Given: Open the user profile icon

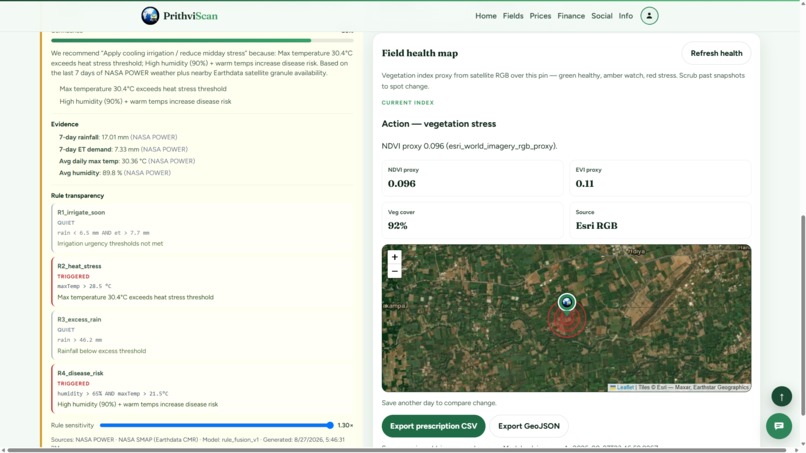Looking at the screenshot, I should click(649, 16).
